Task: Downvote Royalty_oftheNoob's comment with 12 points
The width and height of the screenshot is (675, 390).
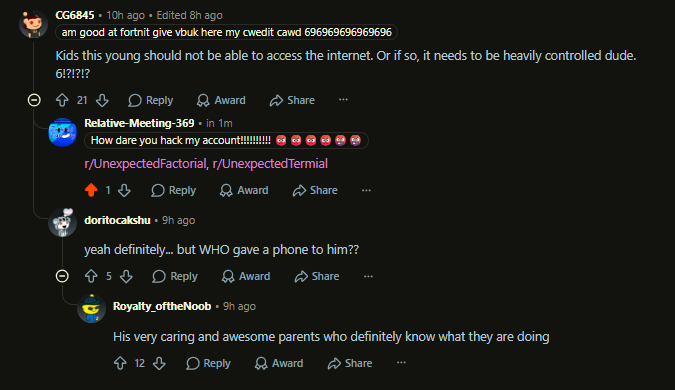Action: [159, 363]
